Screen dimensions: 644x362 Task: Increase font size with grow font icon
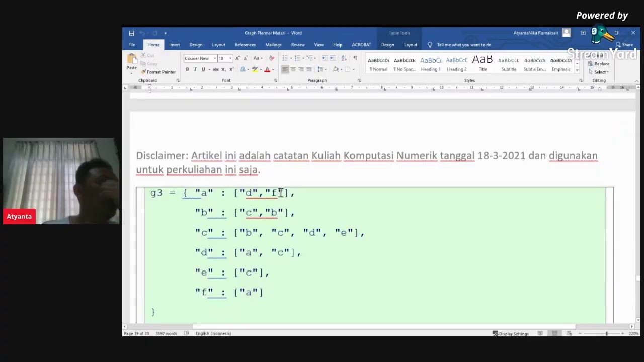[238, 58]
